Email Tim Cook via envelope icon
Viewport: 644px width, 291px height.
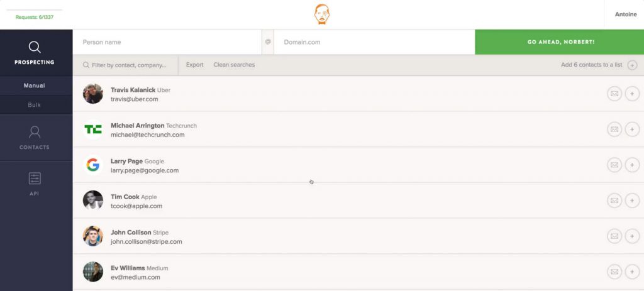(614, 200)
